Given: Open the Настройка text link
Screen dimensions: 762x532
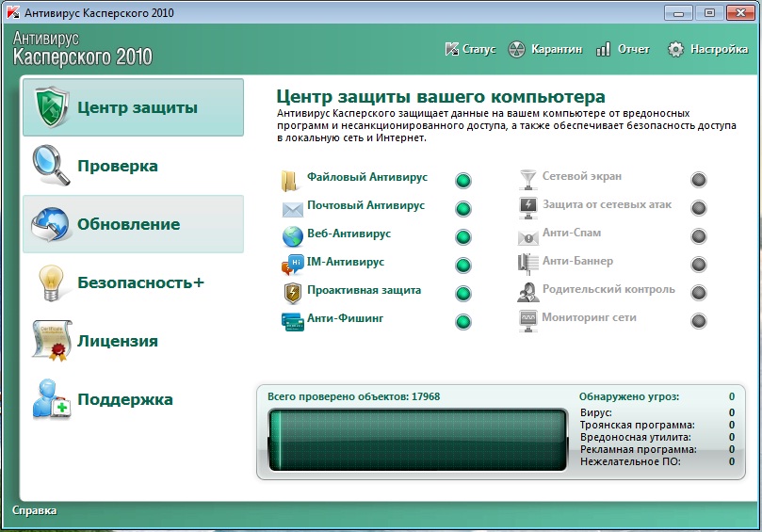Looking at the screenshot, I should coord(720,49).
